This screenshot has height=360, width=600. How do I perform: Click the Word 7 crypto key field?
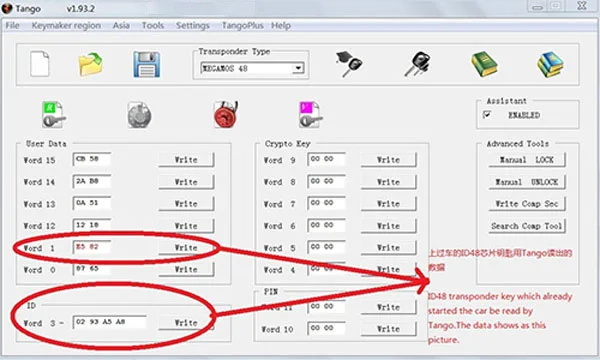pos(326,203)
